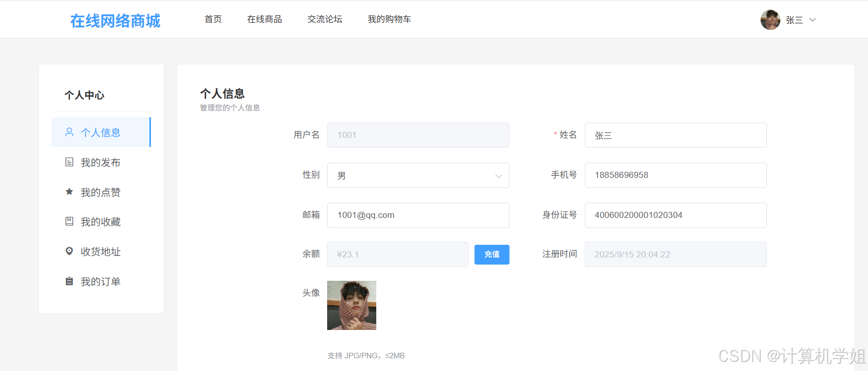Click the 个人信息 page heading
Screen dimensions: 868x371
222,94
